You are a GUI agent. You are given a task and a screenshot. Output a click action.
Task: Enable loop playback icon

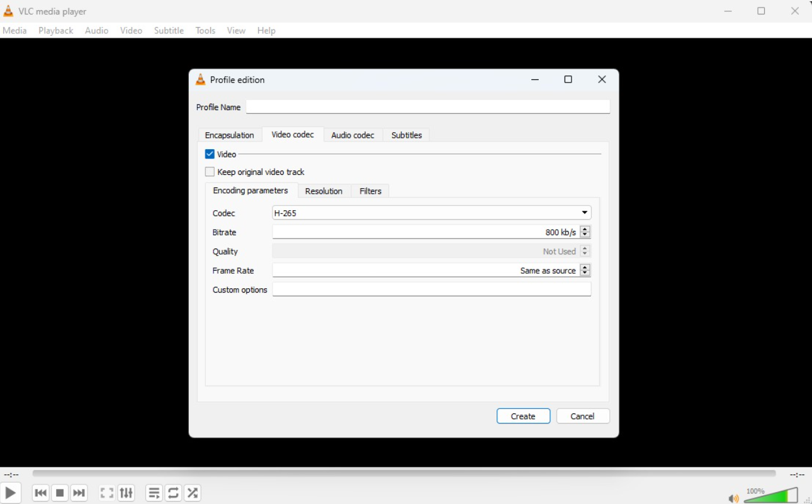(x=173, y=493)
